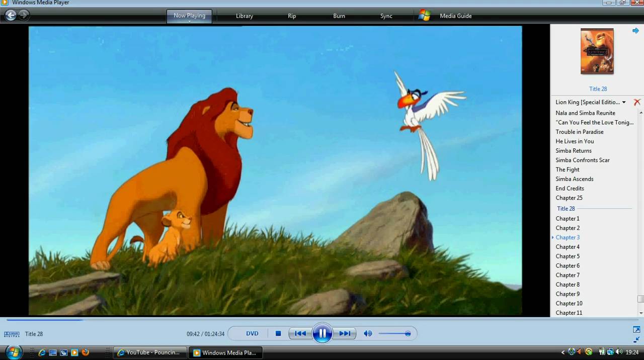Click the Windows logo beside Media Guide
The image size is (644, 360).
click(424, 16)
